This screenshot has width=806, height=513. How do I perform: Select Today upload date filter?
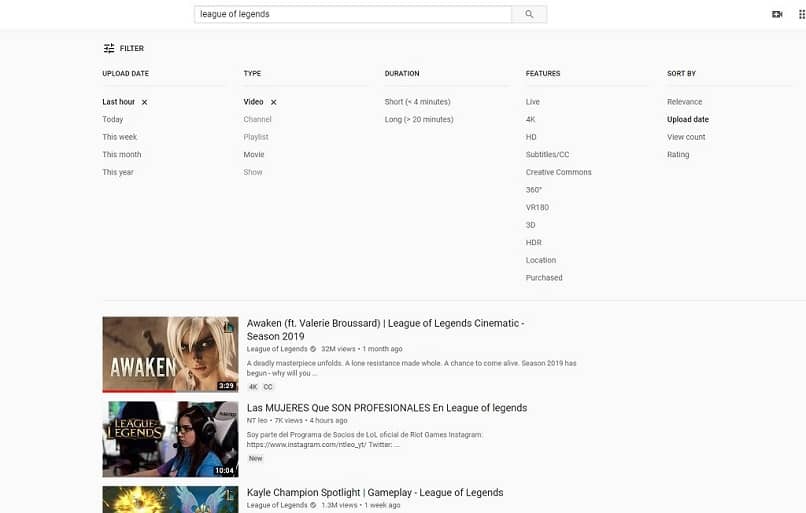tap(113, 119)
